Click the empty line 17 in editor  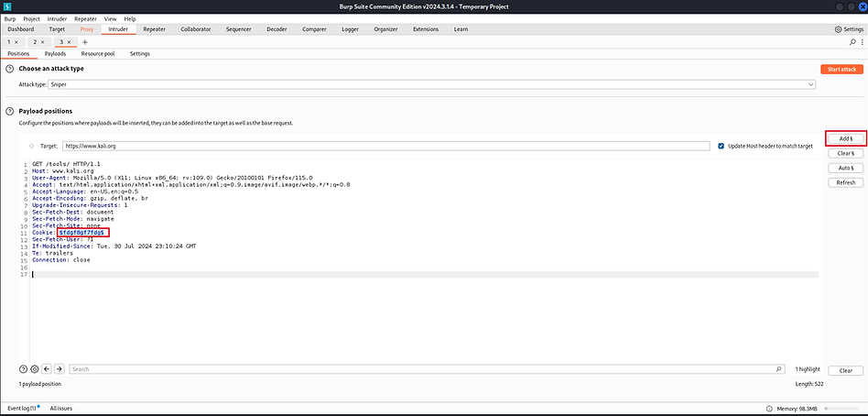point(425,274)
